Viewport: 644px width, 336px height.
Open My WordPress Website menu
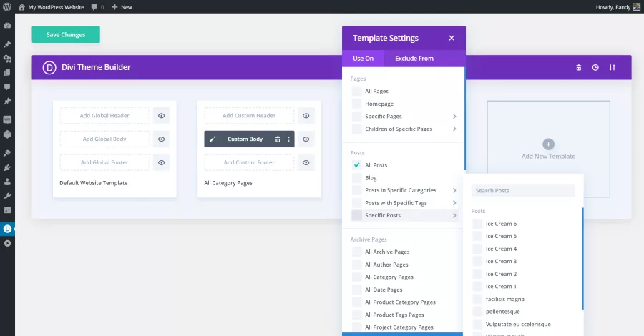pyautogui.click(x=52, y=7)
